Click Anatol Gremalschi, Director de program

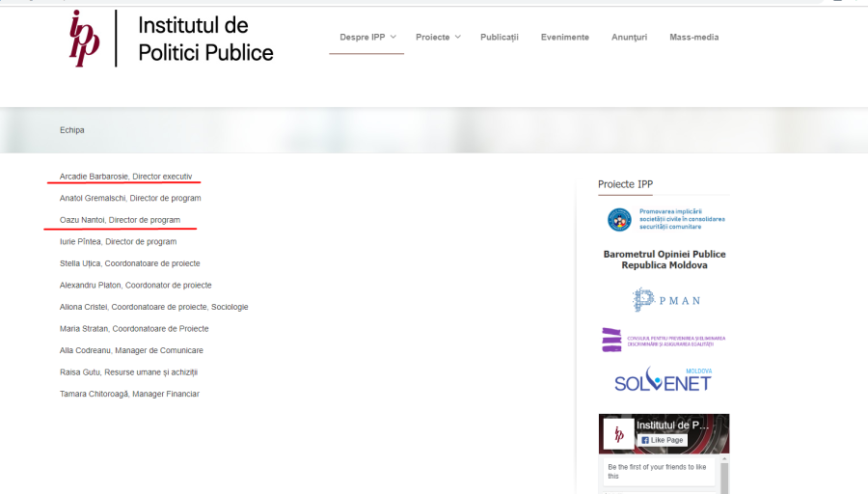pos(130,198)
